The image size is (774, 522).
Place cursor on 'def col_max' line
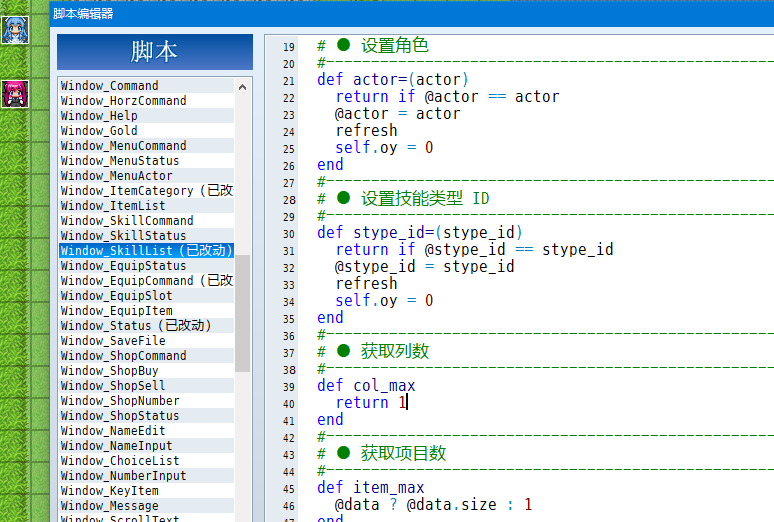[x=366, y=386]
